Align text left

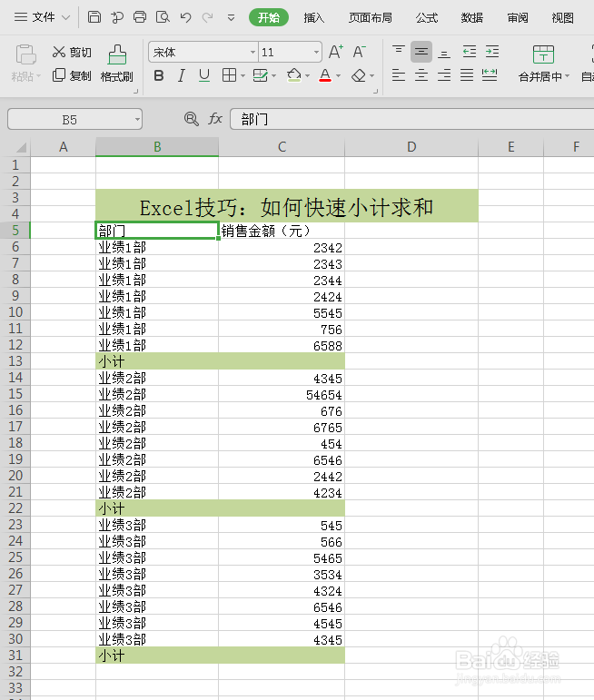[399, 75]
